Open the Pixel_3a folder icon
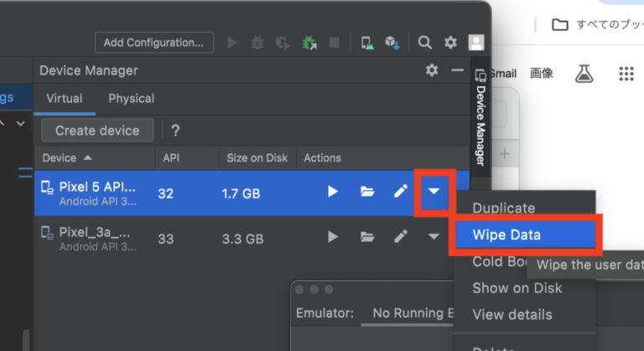The height and width of the screenshot is (351, 644). pos(367,237)
